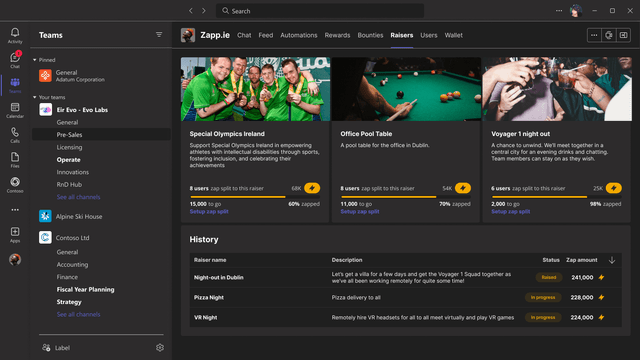This screenshot has width=640, height=360.
Task: See all channels under Eir Evo
Action: coord(78,197)
